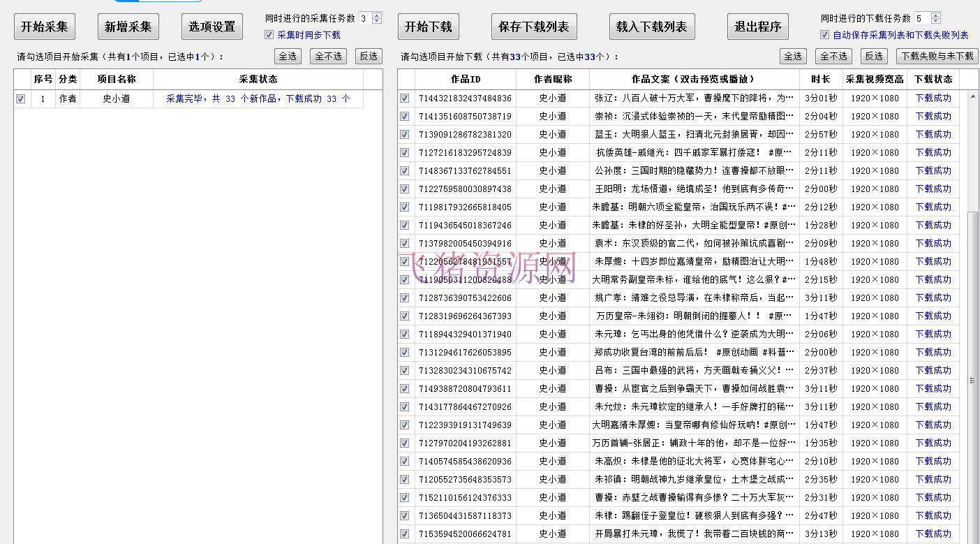Click 退出程序 to exit the program

coord(758,26)
